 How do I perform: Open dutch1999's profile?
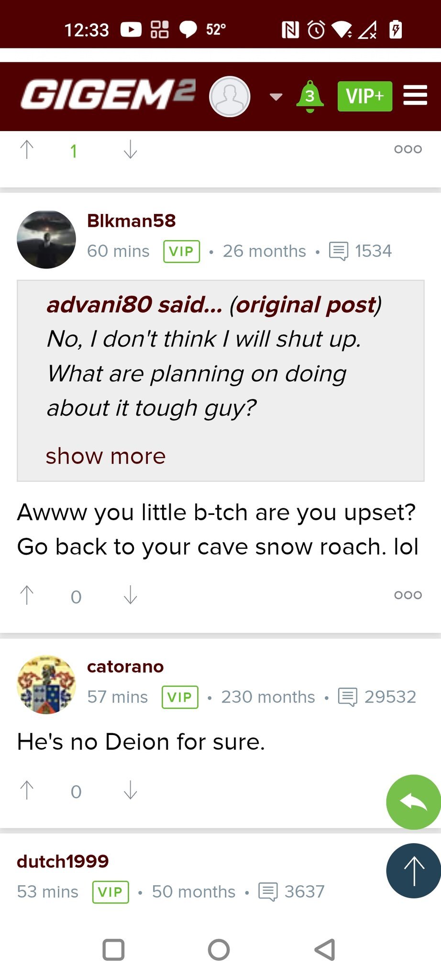click(x=63, y=861)
